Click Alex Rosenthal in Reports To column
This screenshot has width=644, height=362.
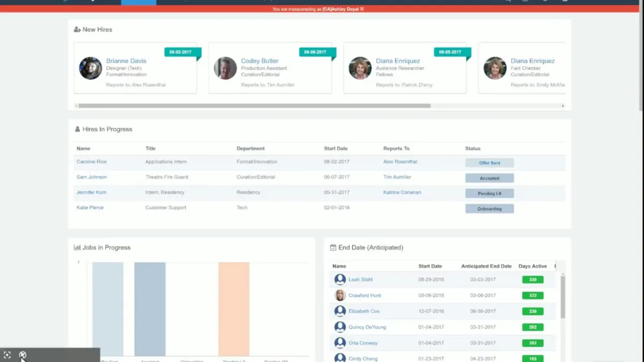click(400, 161)
